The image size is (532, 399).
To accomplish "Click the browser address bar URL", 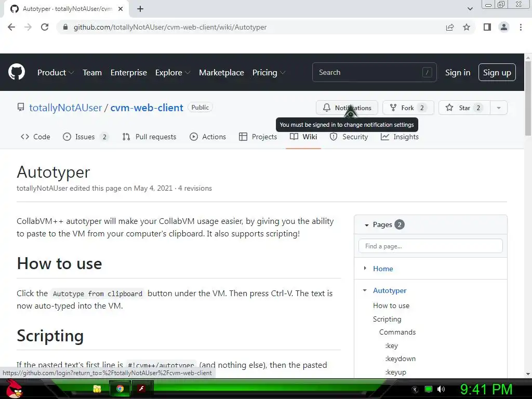I will [x=170, y=27].
